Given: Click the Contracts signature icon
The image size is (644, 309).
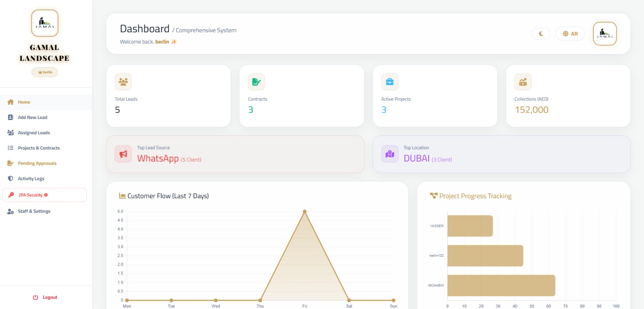Looking at the screenshot, I should click(256, 82).
